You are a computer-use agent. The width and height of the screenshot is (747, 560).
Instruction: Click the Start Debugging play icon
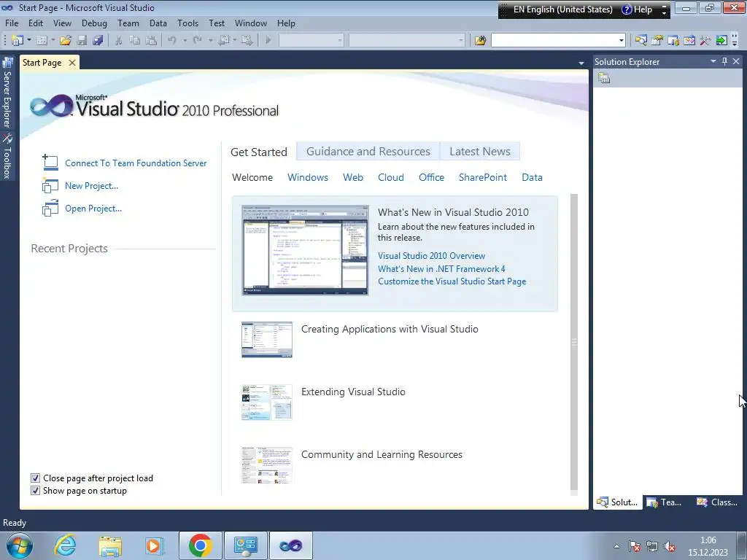[268, 41]
